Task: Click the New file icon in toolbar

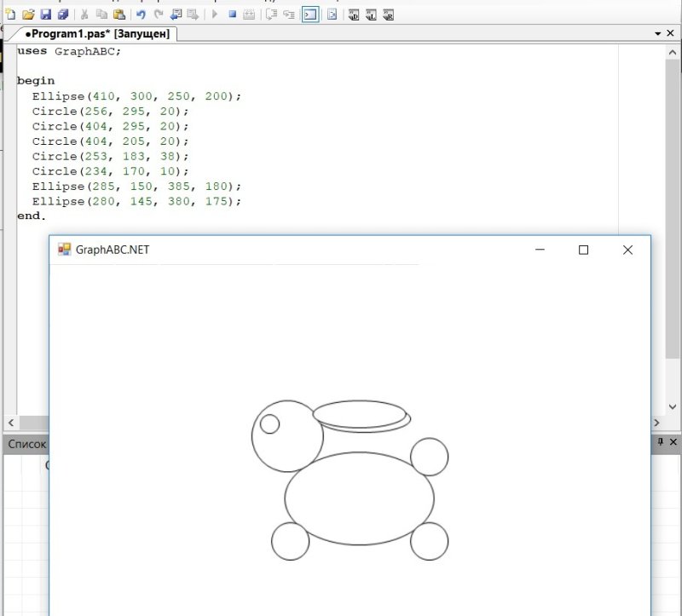Action: pos(10,14)
